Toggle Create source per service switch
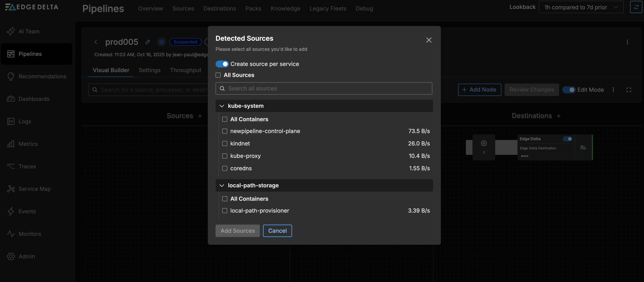 click(222, 64)
